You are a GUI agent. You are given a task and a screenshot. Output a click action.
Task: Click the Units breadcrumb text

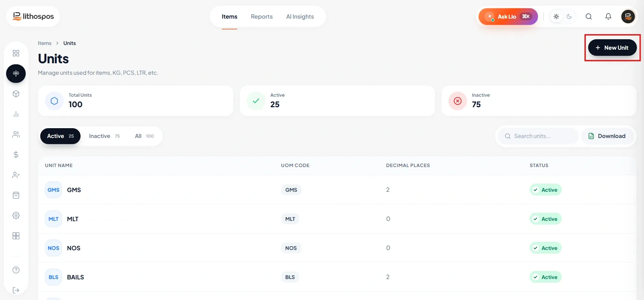[x=69, y=43]
